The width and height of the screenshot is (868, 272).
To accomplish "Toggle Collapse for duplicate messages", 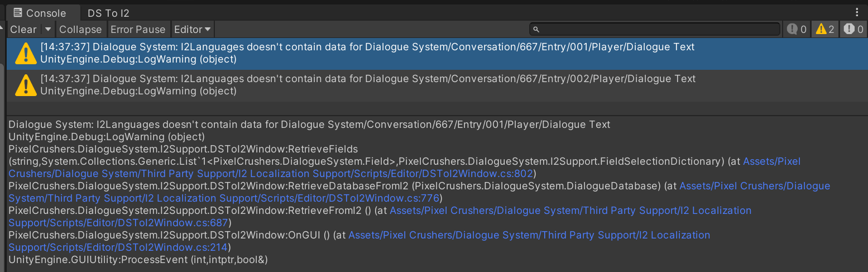I will (x=80, y=30).
